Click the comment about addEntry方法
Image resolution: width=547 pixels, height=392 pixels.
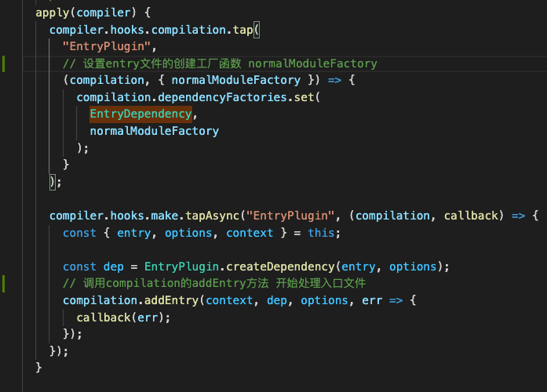click(214, 283)
